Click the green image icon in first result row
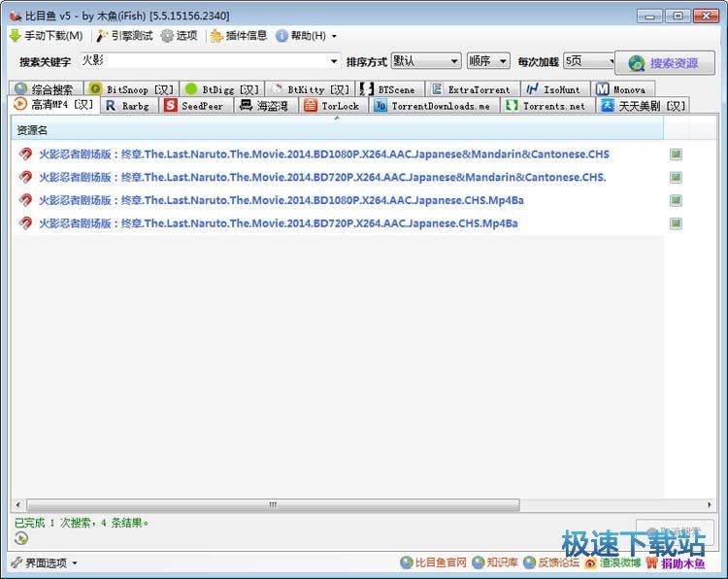The image size is (728, 579). click(x=676, y=154)
